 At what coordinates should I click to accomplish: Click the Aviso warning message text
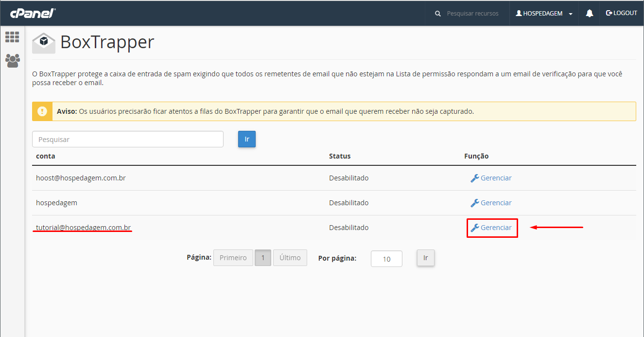[x=265, y=111]
